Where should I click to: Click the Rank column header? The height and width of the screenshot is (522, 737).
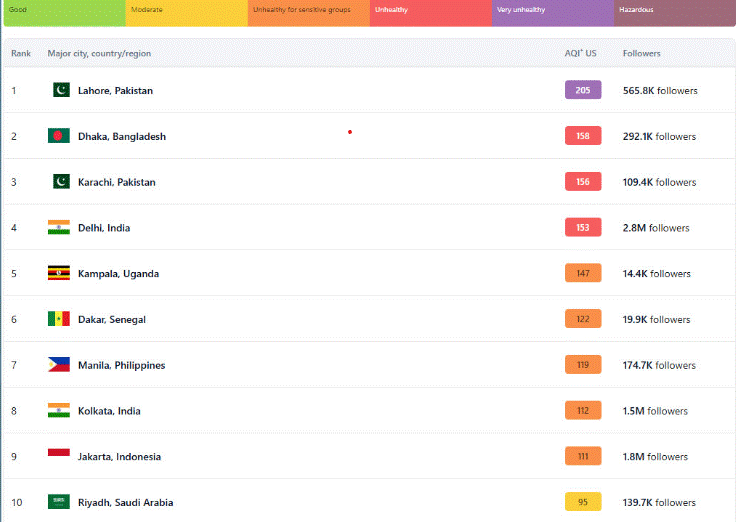click(x=21, y=53)
